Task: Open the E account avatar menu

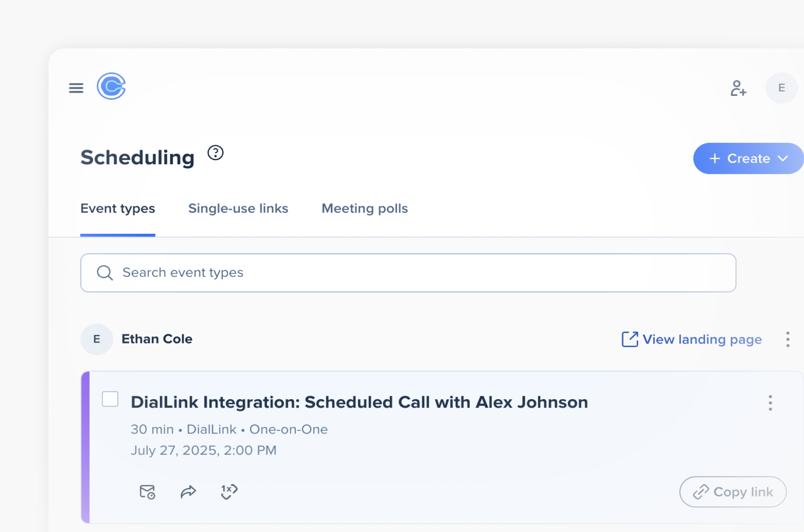Action: [x=781, y=88]
